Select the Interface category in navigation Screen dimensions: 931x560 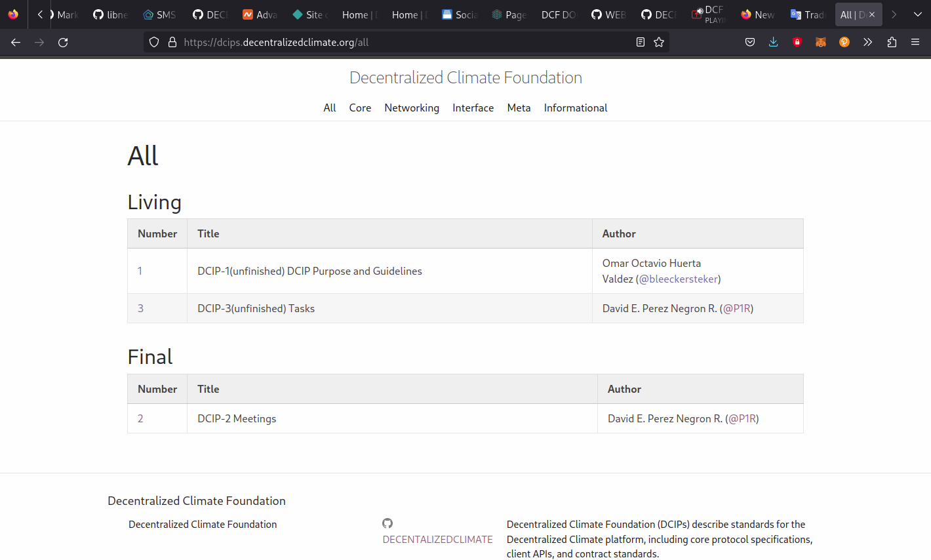point(473,108)
